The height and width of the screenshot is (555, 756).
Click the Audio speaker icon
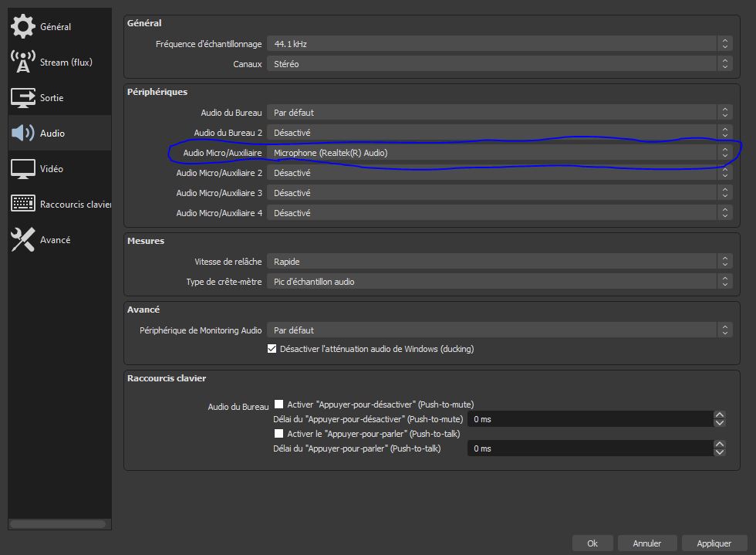click(x=22, y=133)
